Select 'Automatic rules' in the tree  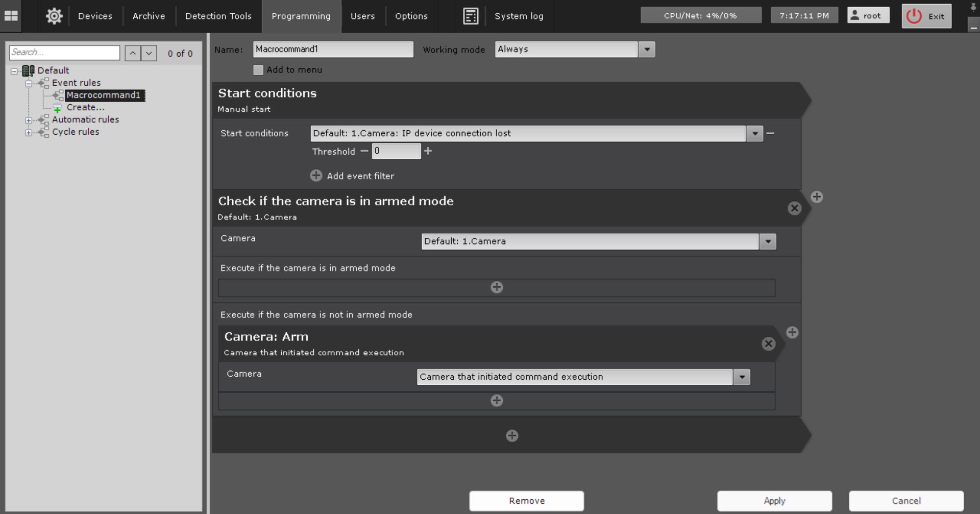[85, 119]
